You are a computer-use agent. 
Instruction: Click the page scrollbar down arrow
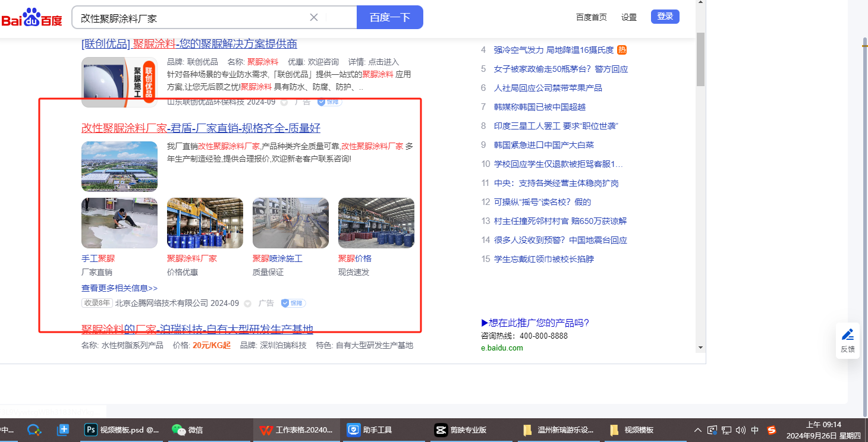[700, 348]
